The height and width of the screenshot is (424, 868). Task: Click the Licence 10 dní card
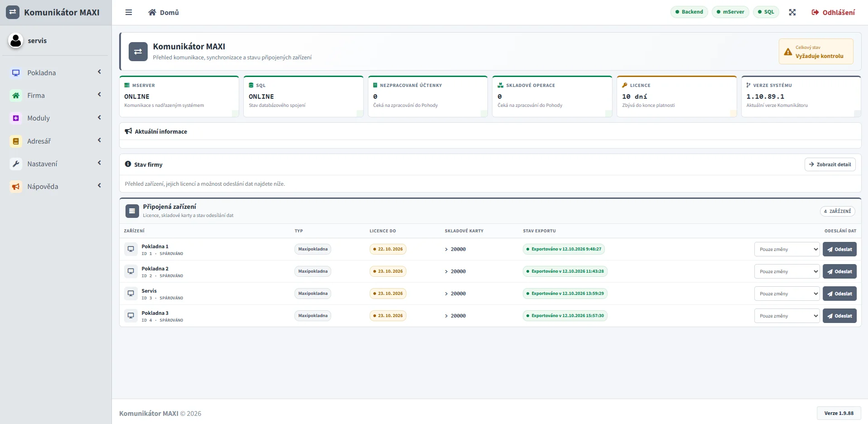point(677,96)
